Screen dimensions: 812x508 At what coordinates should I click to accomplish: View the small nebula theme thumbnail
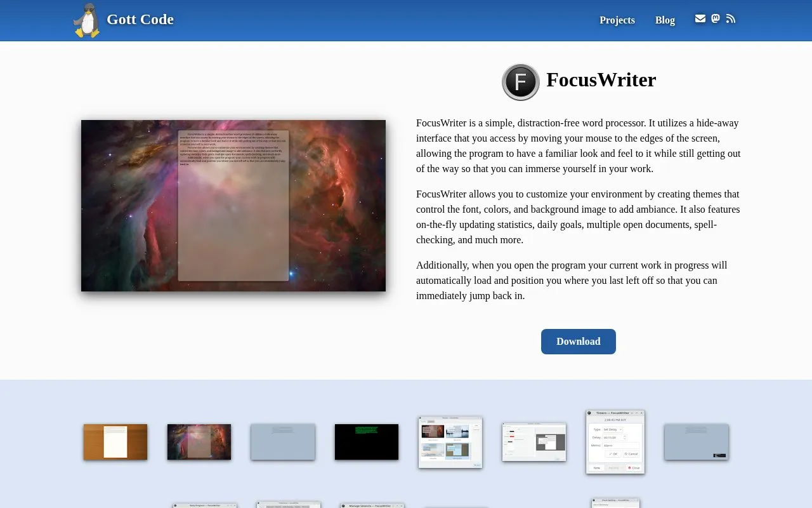199,442
